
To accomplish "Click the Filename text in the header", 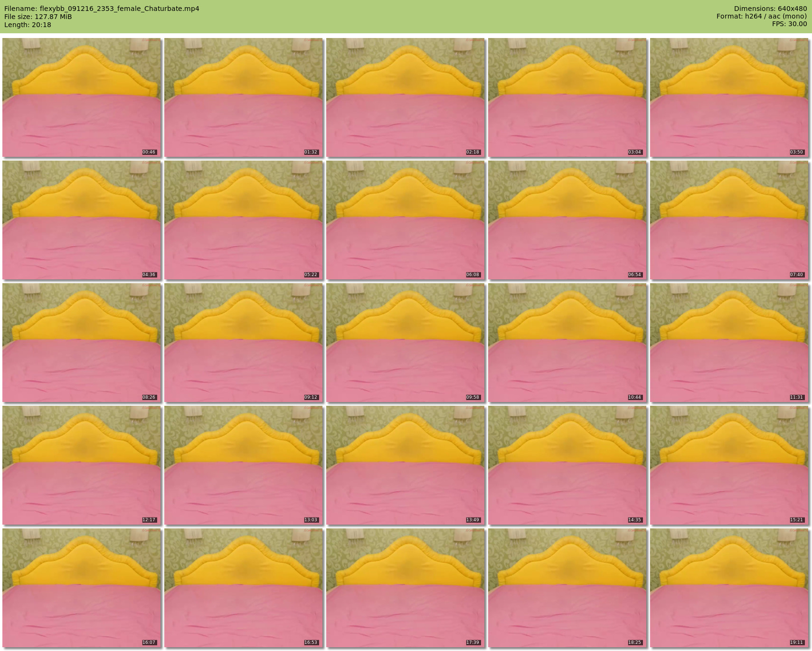I will pos(102,9).
